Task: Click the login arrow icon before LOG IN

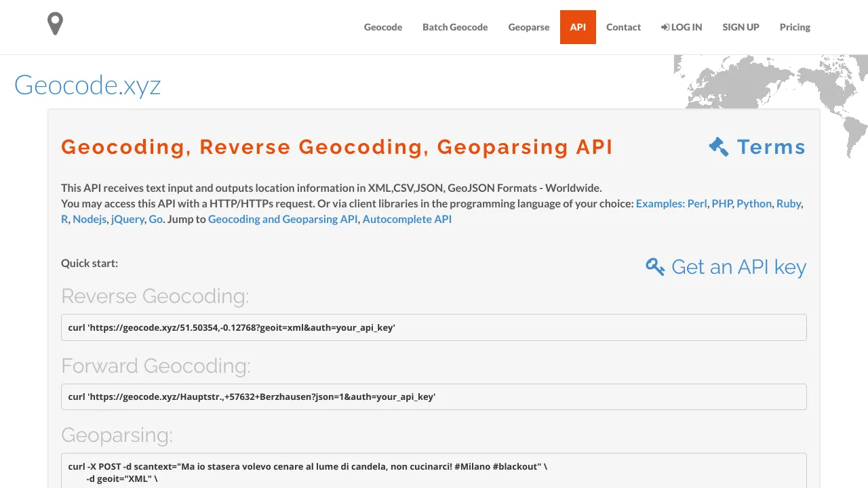Action: click(x=665, y=27)
